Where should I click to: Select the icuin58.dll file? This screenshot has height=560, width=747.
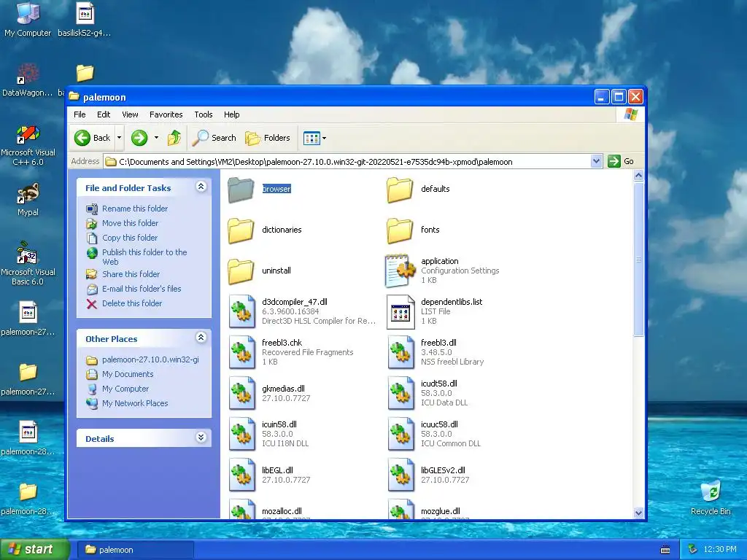242,435
